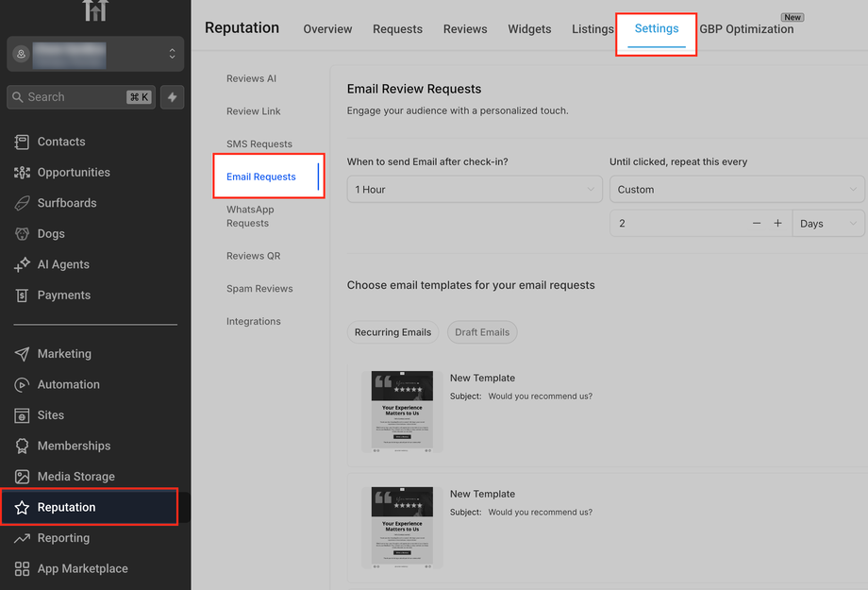Open the 'Custom' repeat interval dropdown
The width and height of the screenshot is (868, 590).
[x=737, y=190]
